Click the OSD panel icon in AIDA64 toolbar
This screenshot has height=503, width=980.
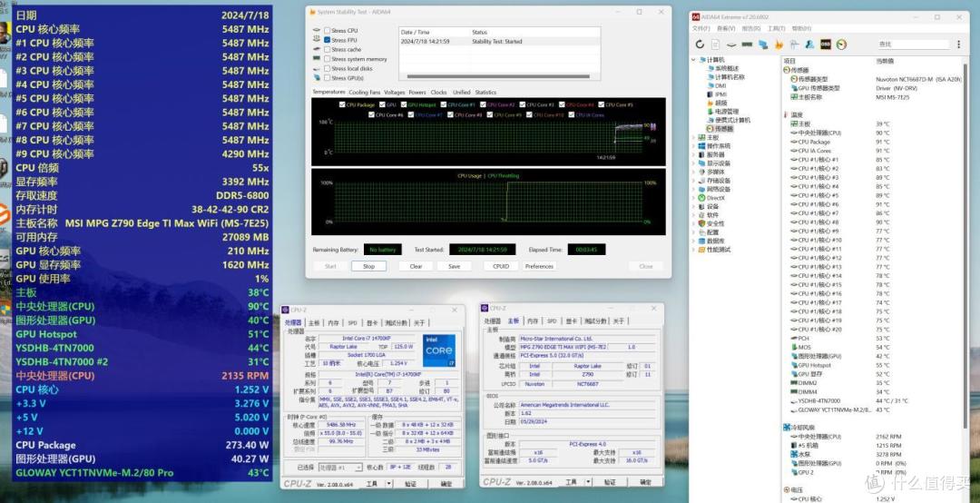826,44
